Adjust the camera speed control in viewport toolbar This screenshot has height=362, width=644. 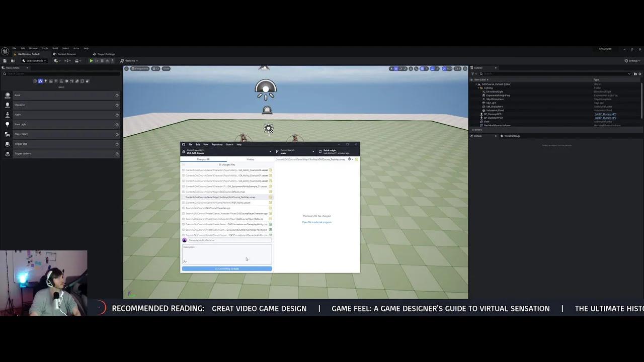coord(457,68)
